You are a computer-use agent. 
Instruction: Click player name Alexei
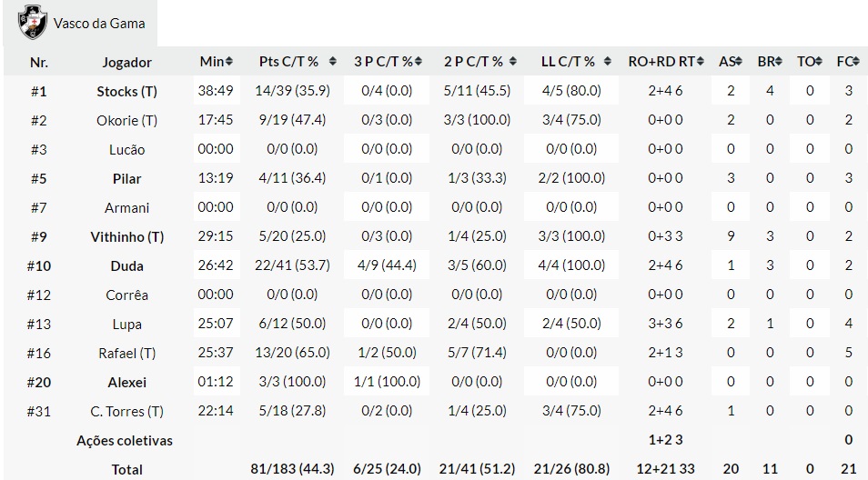(127, 383)
